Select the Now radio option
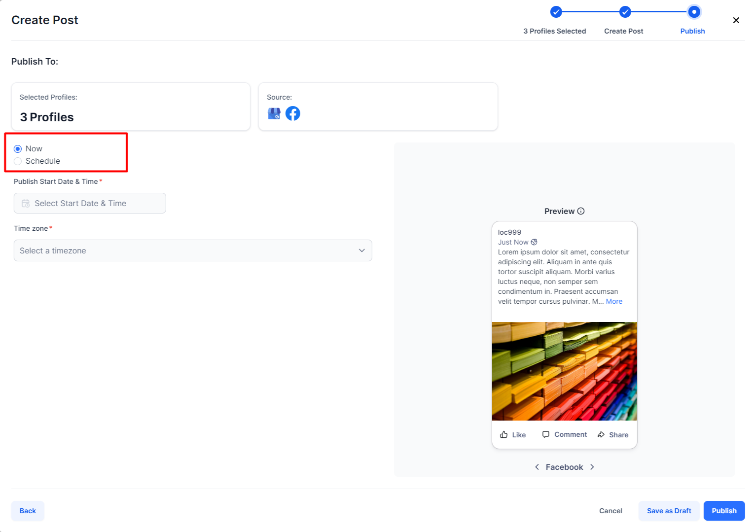 tap(18, 149)
